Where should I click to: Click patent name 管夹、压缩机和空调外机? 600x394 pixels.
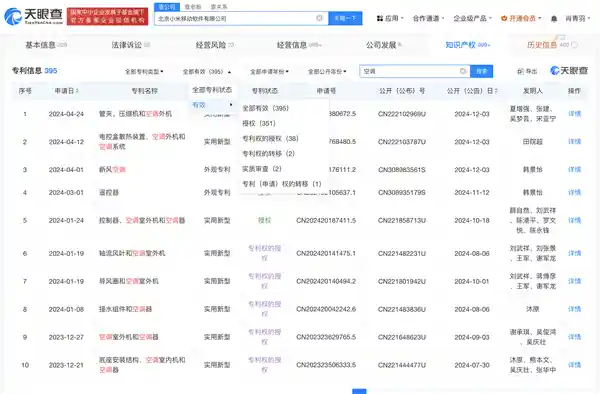point(135,114)
